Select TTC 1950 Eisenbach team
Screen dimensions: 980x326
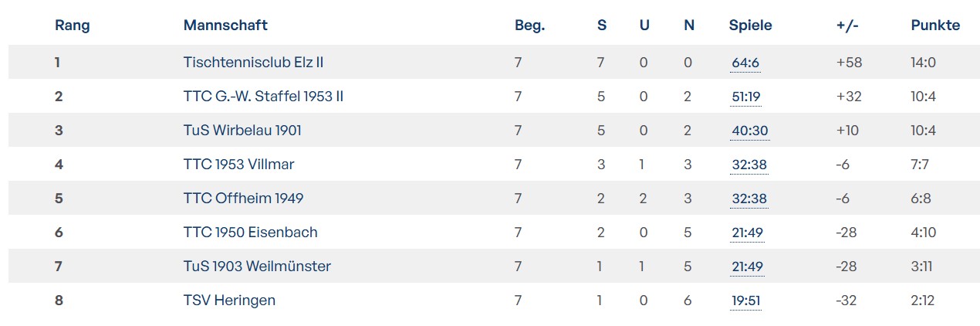(x=250, y=233)
